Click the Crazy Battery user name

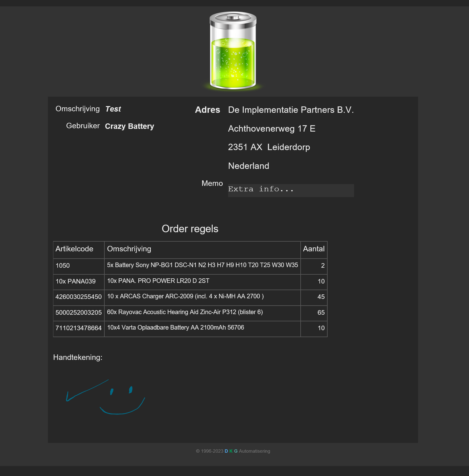coord(130,126)
